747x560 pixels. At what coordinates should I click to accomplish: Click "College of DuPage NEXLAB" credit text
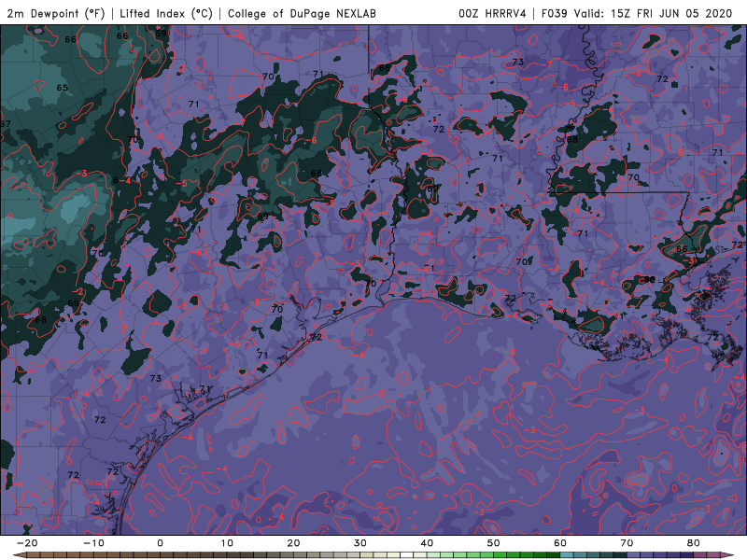(302, 13)
